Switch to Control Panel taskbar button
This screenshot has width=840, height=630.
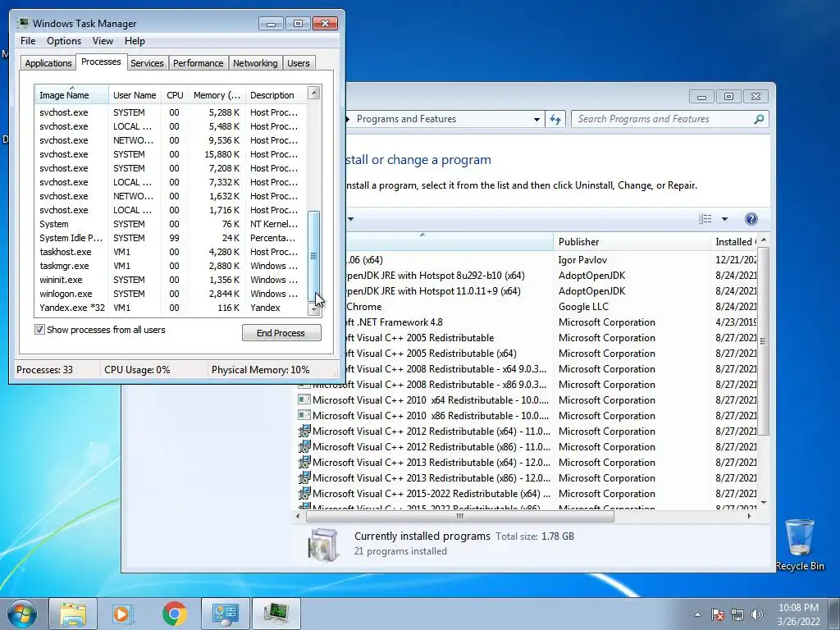[226, 614]
